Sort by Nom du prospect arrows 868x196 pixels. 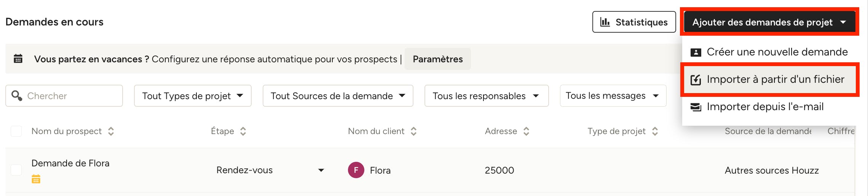(x=111, y=131)
